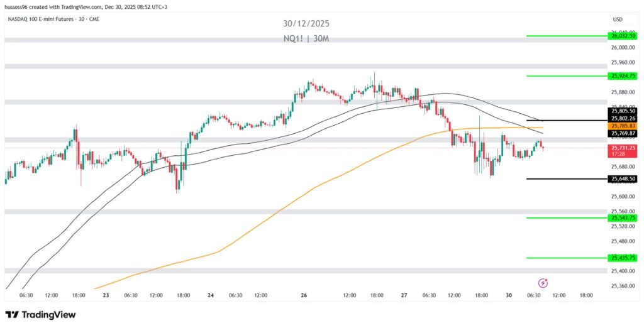Click the 30/12/2025 date heading
The width and height of the screenshot is (644, 328).
click(306, 24)
